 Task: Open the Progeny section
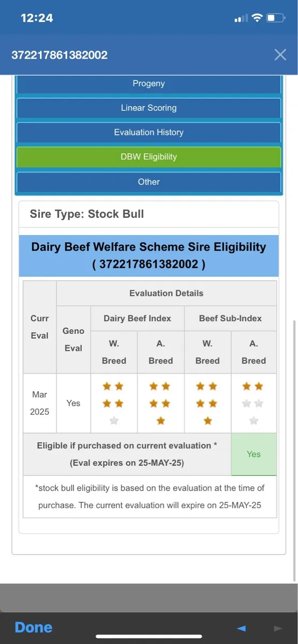click(x=149, y=84)
